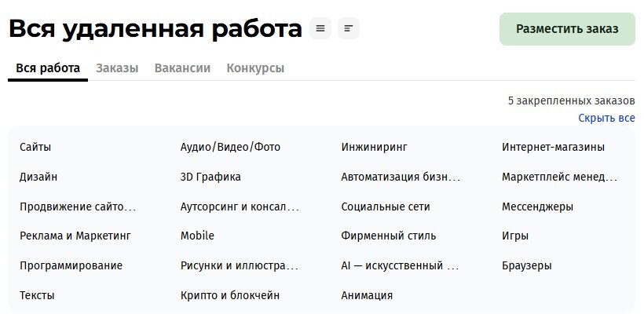This screenshot has width=644, height=329.
Task: Open the Рисунки и иллюстра… category
Action: 239,265
